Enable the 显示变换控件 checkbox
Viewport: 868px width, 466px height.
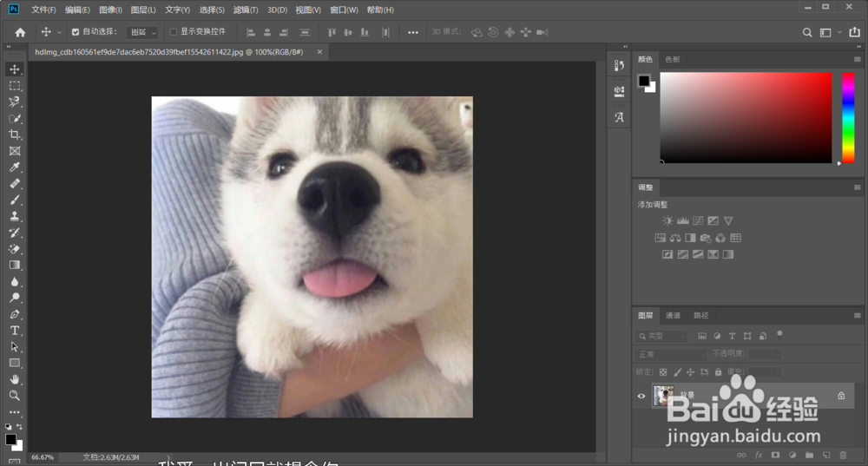(x=174, y=32)
